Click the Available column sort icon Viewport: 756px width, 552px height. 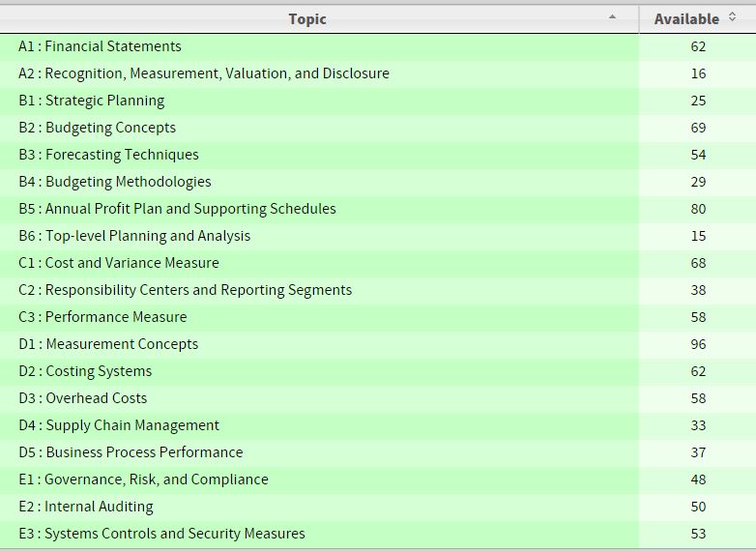[x=732, y=17]
